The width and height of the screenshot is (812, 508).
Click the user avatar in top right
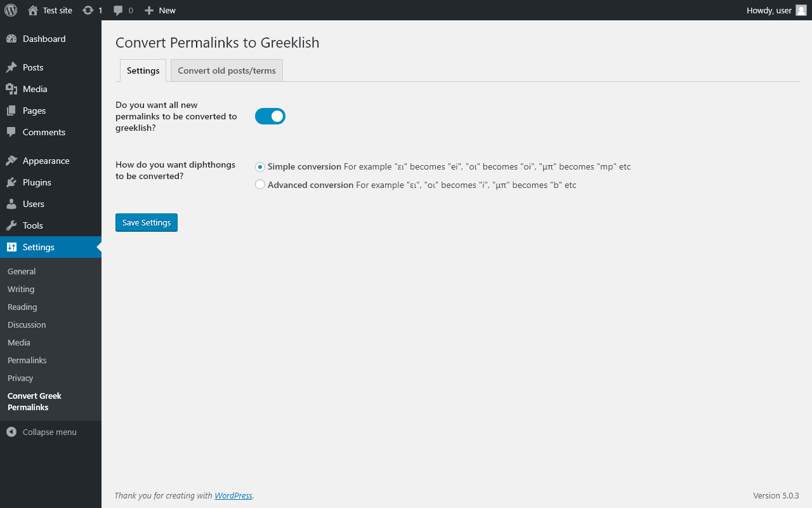click(801, 10)
